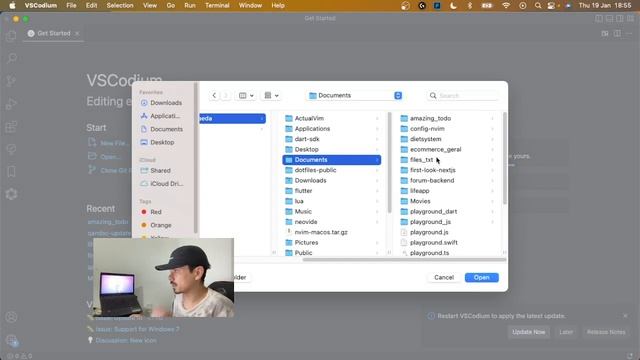Click Release Notes in update notification

606,332
